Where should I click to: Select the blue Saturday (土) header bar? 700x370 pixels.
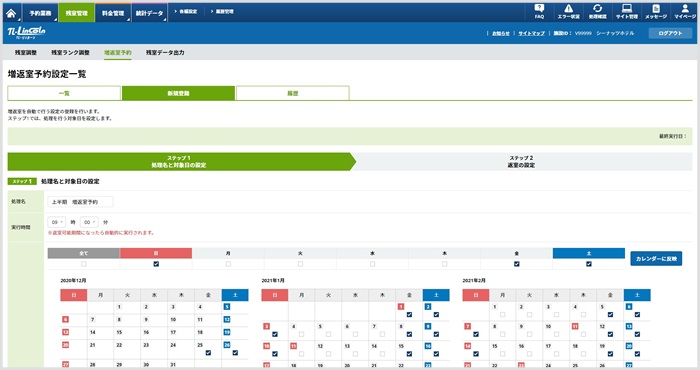[588, 253]
